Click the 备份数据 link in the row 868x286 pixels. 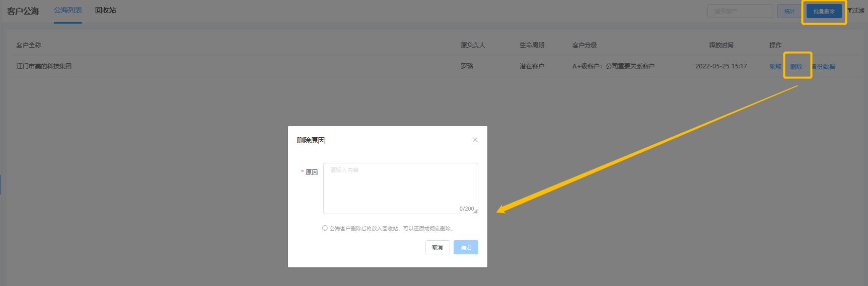tap(823, 66)
